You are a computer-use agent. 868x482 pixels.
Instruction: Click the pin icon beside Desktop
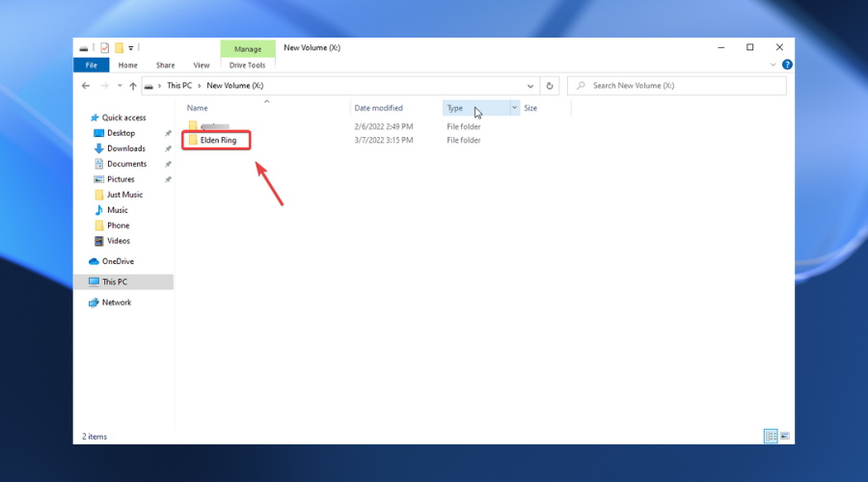(168, 133)
